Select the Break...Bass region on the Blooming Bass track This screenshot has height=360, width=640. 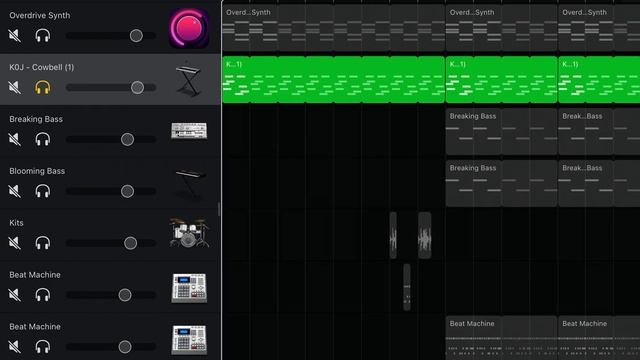599,183
